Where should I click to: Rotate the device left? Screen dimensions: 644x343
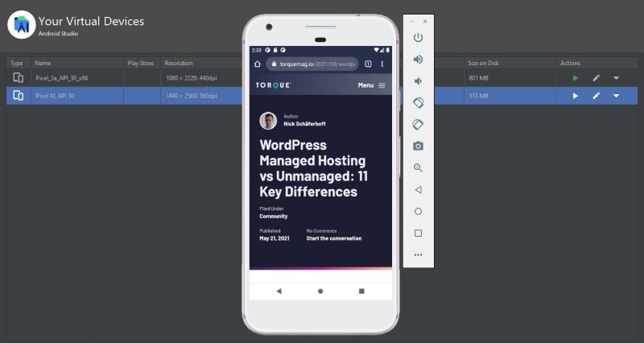tap(418, 103)
